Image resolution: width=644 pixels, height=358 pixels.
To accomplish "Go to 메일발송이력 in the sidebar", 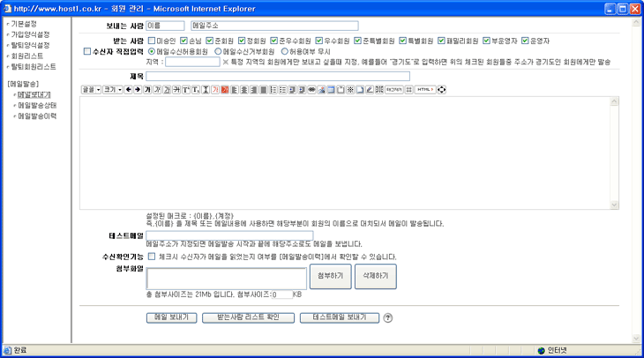I will [x=37, y=116].
